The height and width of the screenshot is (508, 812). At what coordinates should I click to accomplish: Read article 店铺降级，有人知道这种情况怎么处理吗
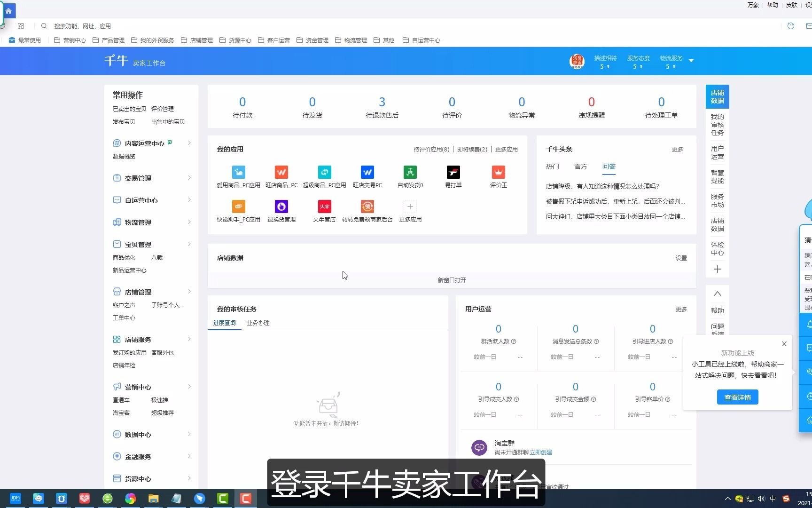[602, 186]
